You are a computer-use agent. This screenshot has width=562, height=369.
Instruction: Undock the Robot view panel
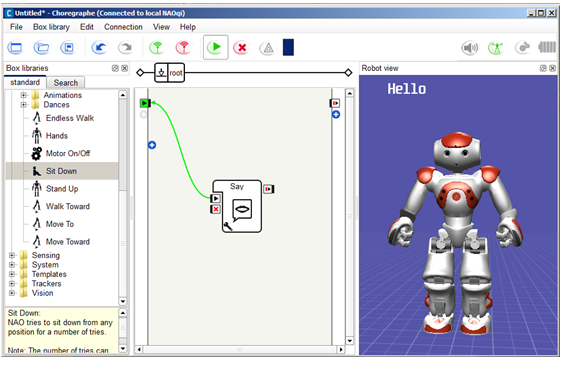click(x=543, y=68)
